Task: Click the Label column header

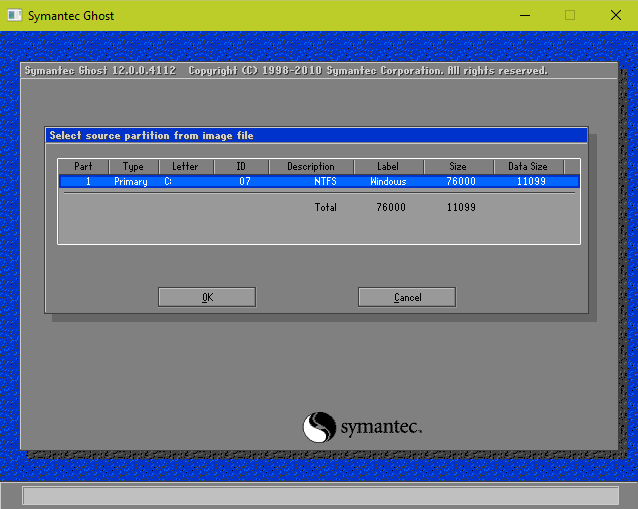Action: pos(389,166)
